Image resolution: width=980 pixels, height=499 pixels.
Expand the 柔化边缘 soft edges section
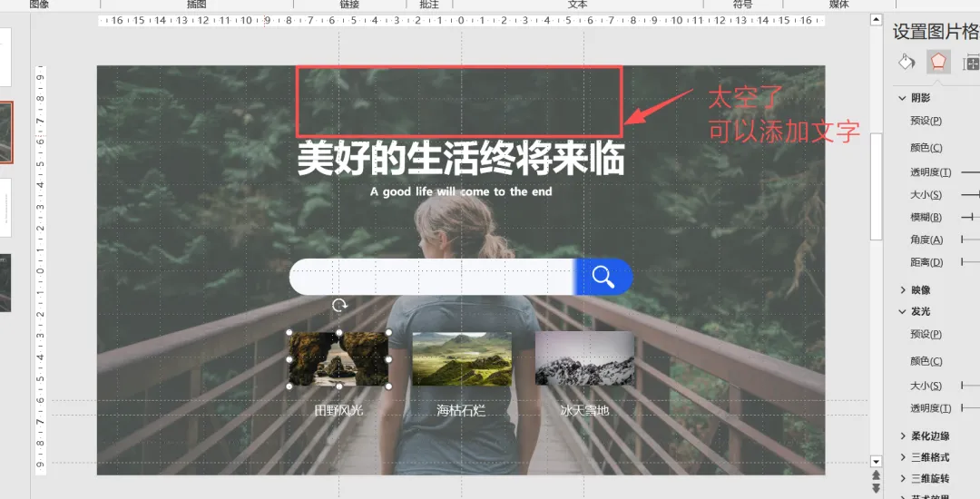coord(903,435)
